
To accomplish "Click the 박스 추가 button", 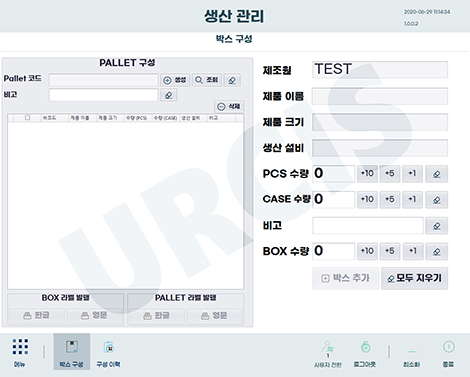I will (345, 278).
